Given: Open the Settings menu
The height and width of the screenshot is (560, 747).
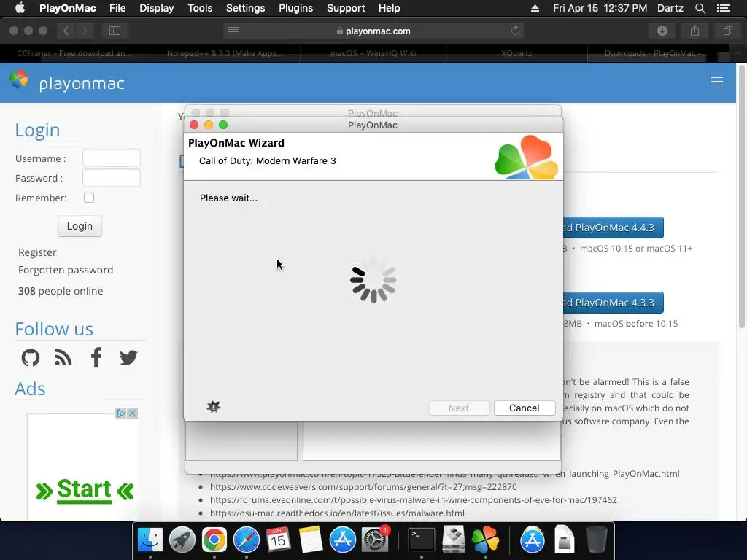Looking at the screenshot, I should (x=245, y=8).
